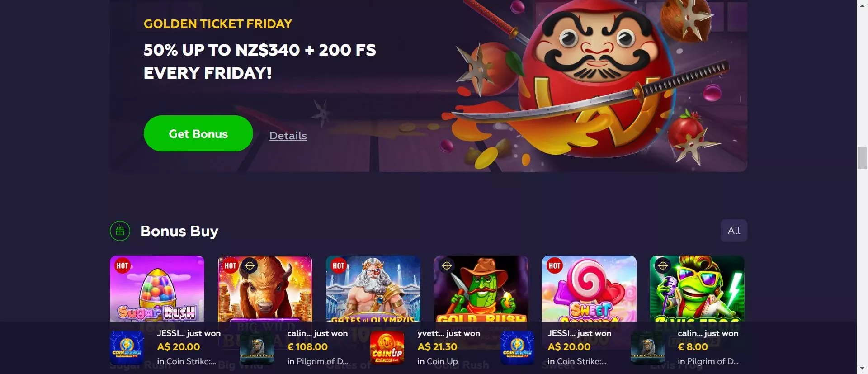
Task: Click the green Get Bonus button
Action: [198, 133]
